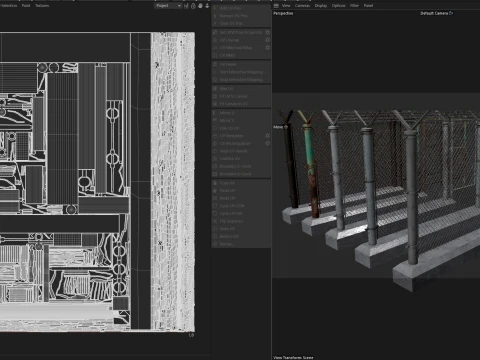Viewport: 480px width, 360px height.
Task: Click the Remove UV Pins command
Action: (x=241, y=16)
